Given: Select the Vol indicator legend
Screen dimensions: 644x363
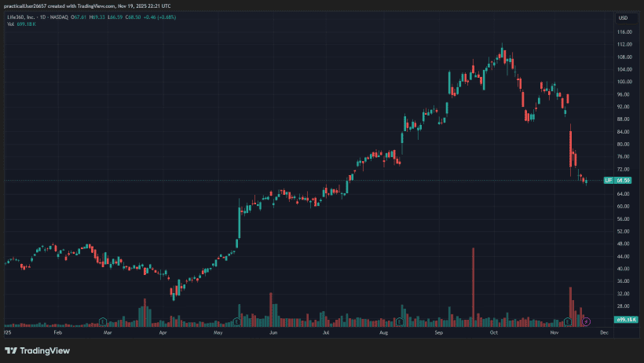Looking at the screenshot, I should [11, 24].
